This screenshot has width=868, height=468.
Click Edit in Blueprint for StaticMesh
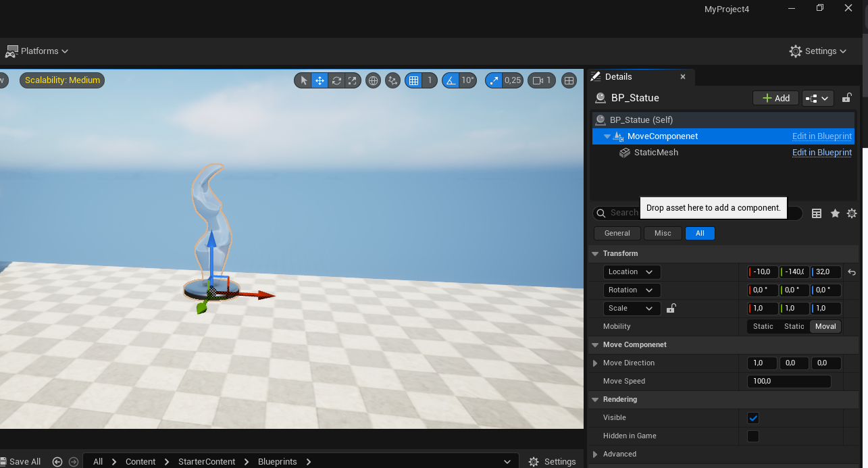[821, 153]
